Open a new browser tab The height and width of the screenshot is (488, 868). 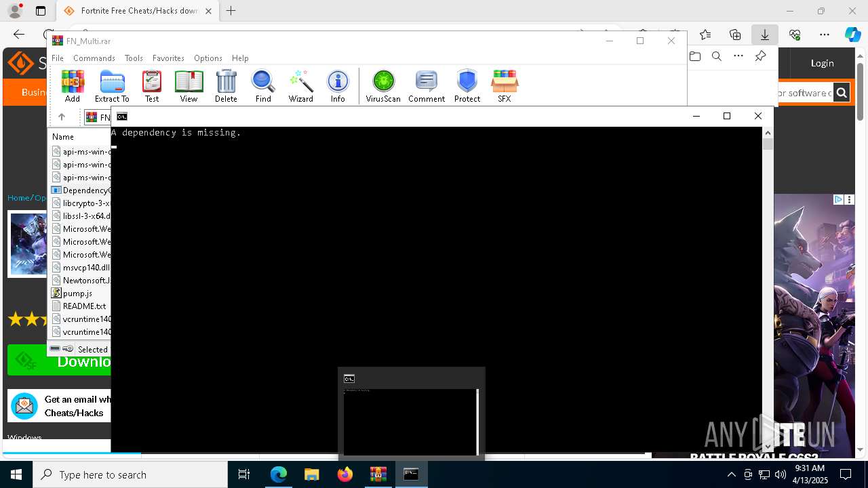coord(231,11)
